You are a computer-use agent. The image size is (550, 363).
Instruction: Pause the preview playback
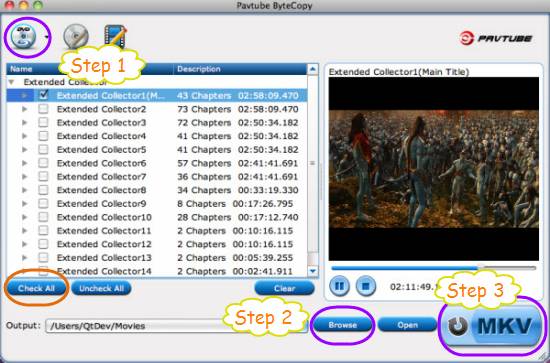coord(339,286)
